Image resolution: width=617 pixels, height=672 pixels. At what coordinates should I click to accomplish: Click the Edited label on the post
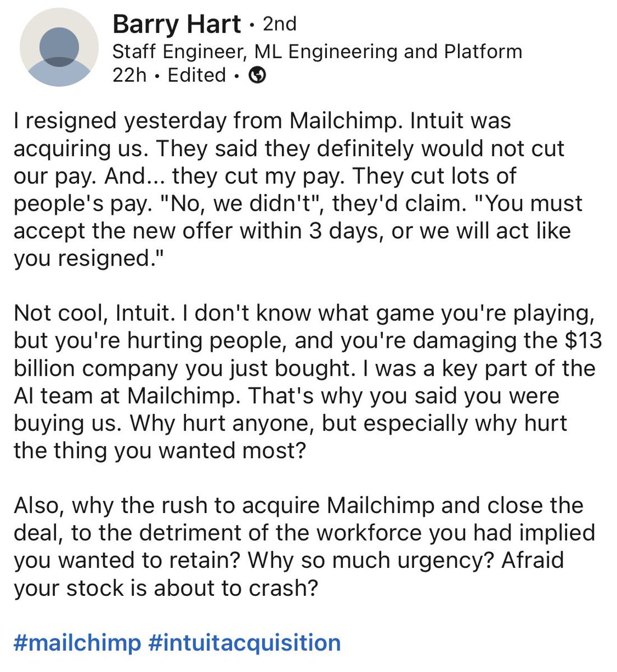coord(197,75)
